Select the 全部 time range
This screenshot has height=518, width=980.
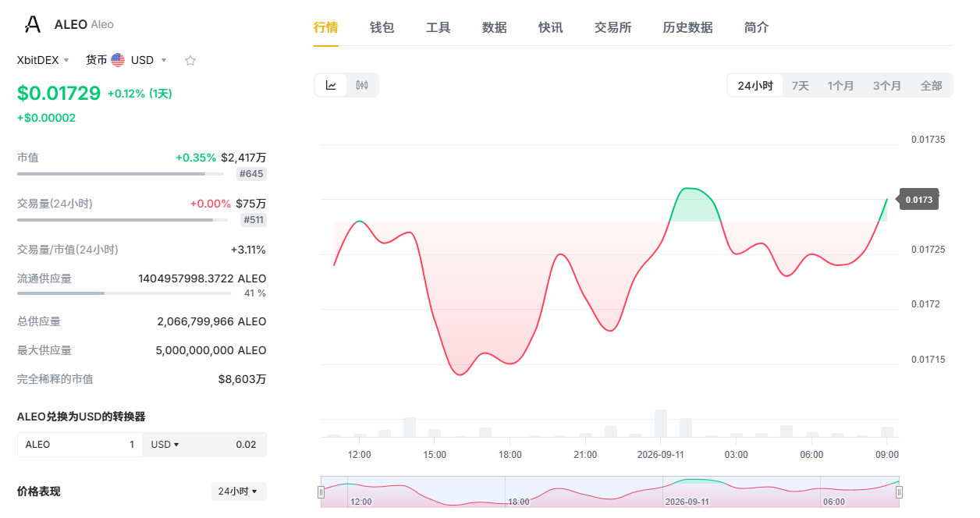pyautogui.click(x=932, y=86)
